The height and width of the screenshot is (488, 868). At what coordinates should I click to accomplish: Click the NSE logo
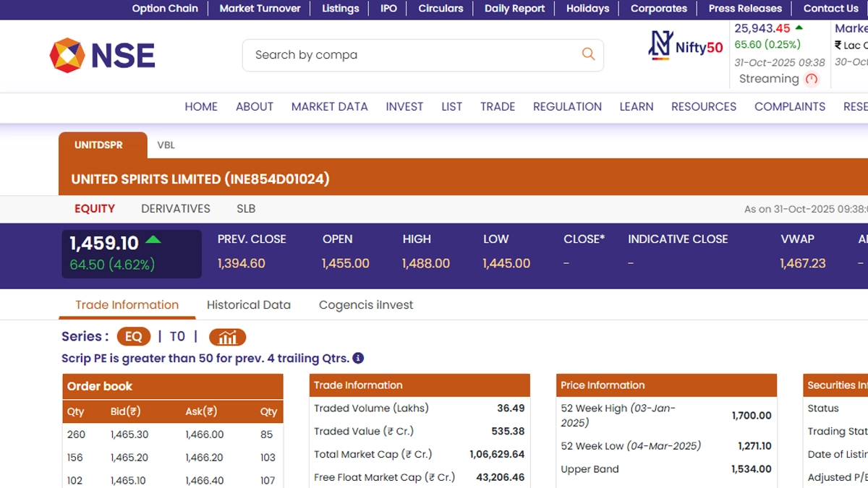102,56
